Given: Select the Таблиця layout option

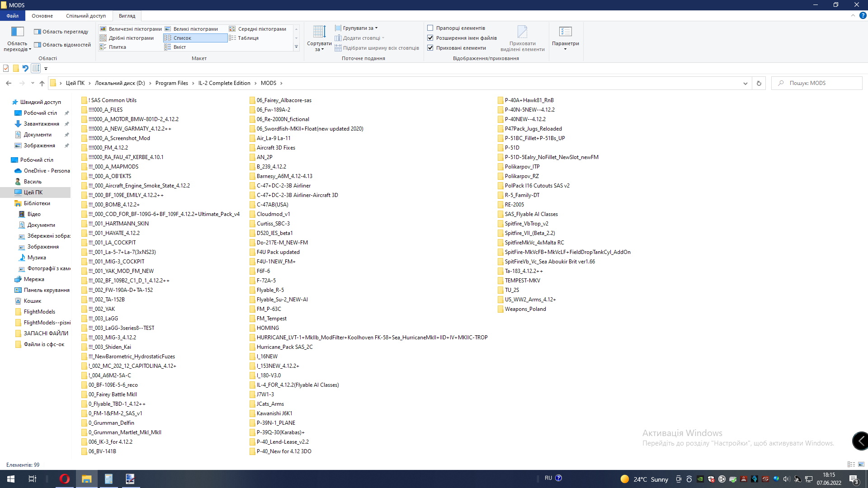Looking at the screenshot, I should (248, 38).
